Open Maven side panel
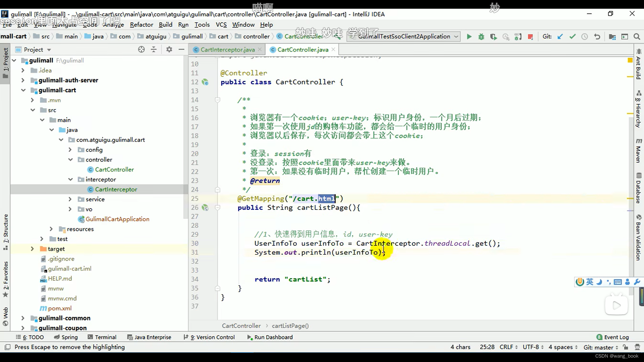 pos(639,150)
